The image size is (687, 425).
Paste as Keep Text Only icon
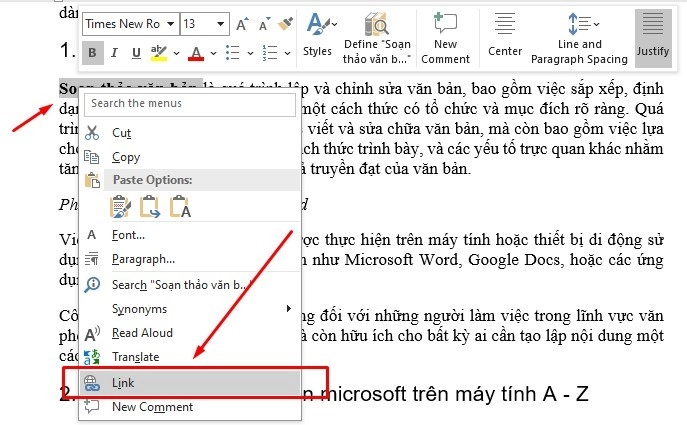180,206
